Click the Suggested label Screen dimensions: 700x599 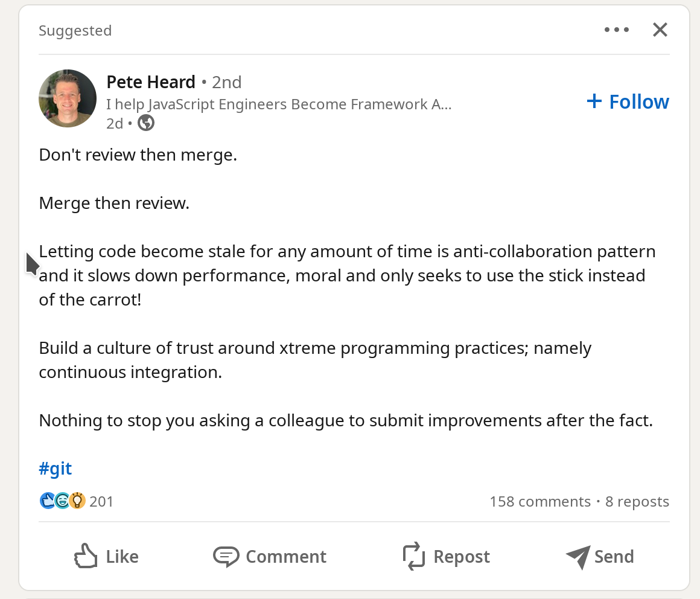(x=75, y=31)
